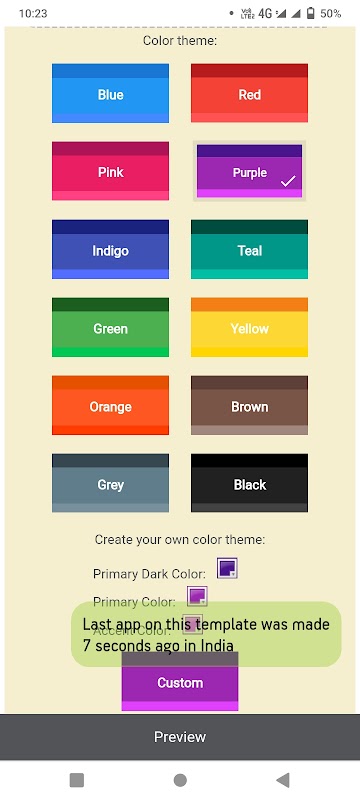Apply the Indigo color theme
Screen dimensions: 360x800
click(110, 249)
